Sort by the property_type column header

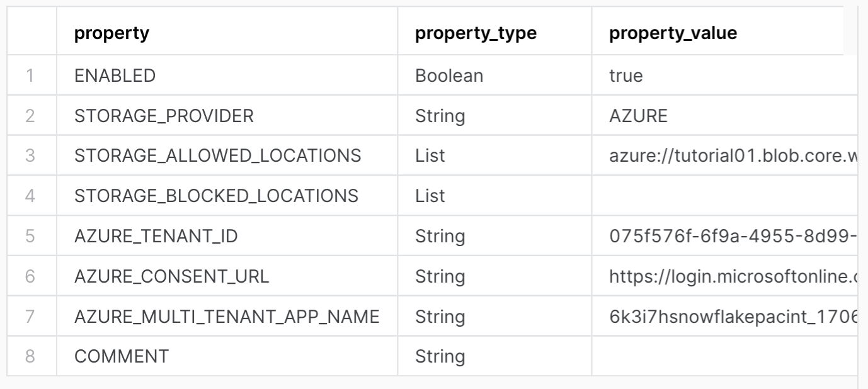[476, 34]
